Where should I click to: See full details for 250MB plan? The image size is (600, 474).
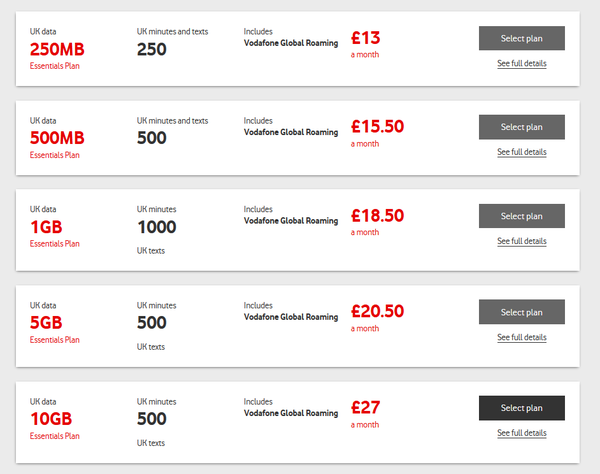[522, 64]
